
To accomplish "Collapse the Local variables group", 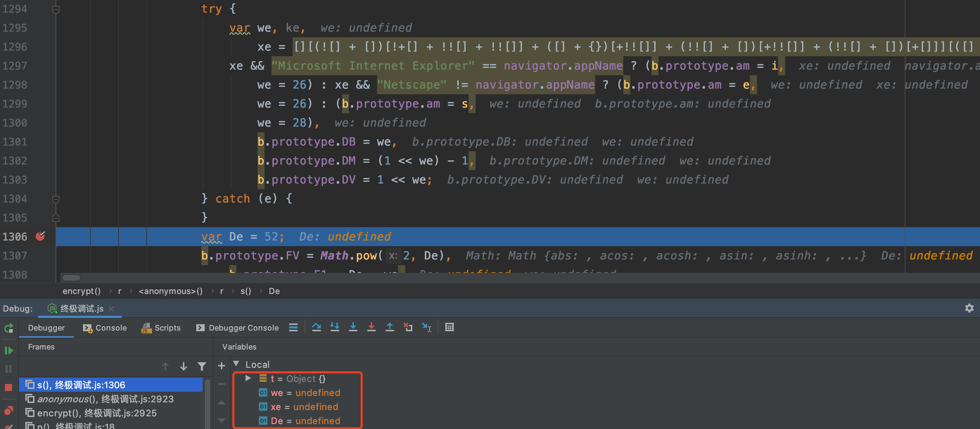I will [236, 364].
